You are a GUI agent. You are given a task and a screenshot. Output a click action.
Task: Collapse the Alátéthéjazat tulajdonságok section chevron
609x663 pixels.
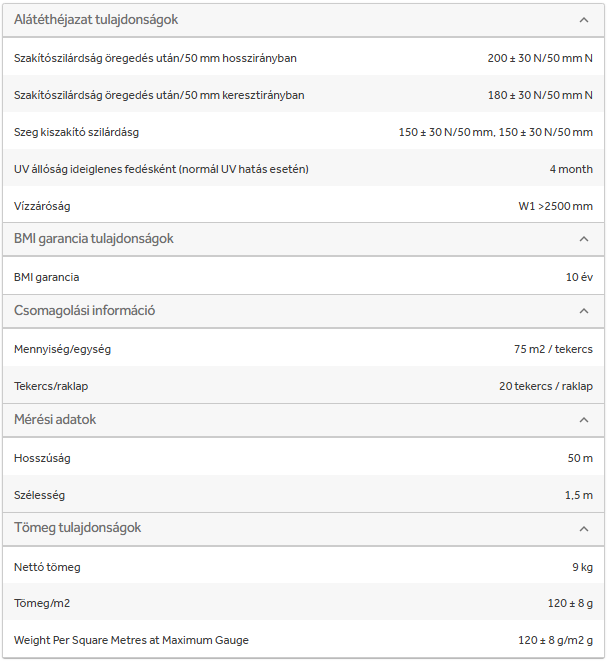click(584, 20)
